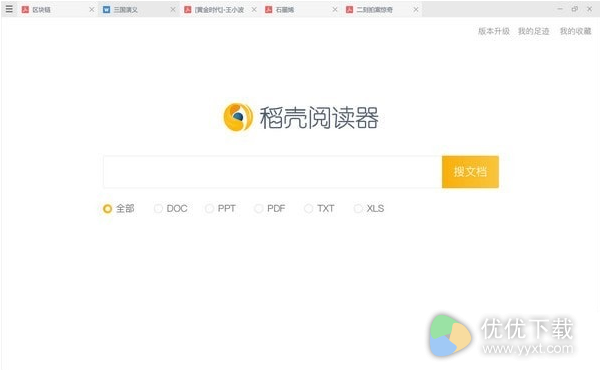Select the DOC file type filter
600x370 pixels.
(x=171, y=209)
